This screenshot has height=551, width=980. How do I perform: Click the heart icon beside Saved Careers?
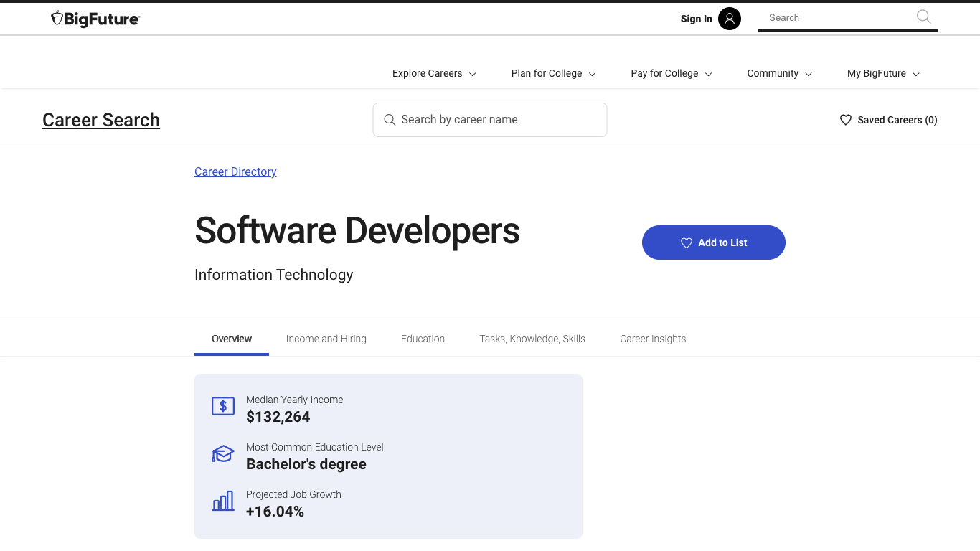846,120
